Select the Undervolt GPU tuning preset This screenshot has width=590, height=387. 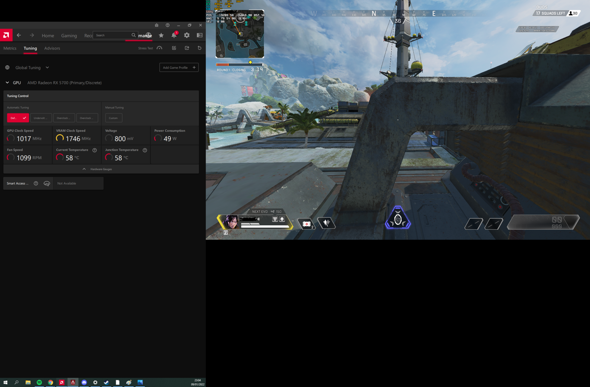coord(41,118)
